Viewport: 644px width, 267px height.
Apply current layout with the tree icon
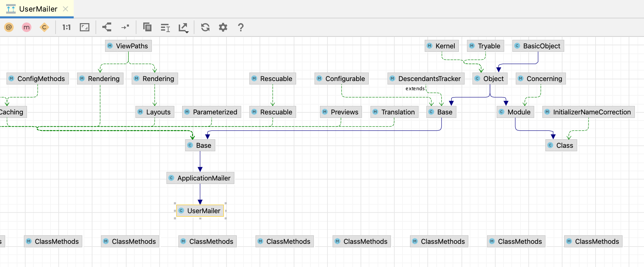point(107,27)
